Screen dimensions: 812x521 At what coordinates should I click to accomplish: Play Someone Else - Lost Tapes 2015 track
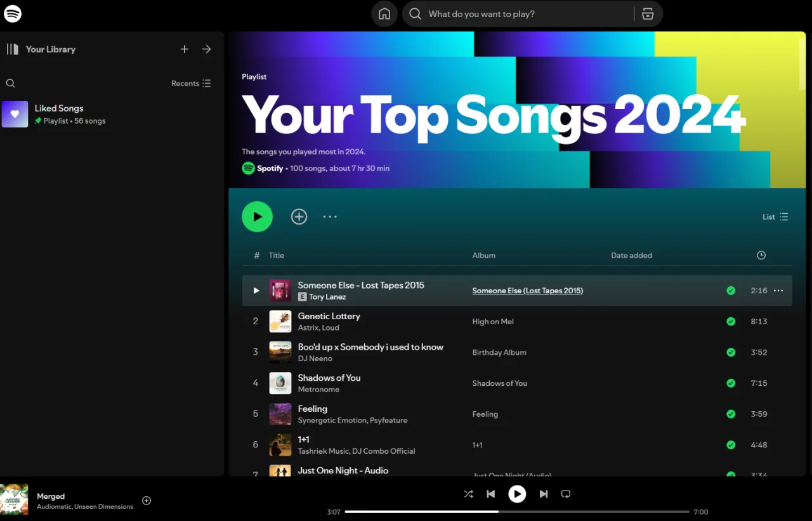tap(256, 291)
